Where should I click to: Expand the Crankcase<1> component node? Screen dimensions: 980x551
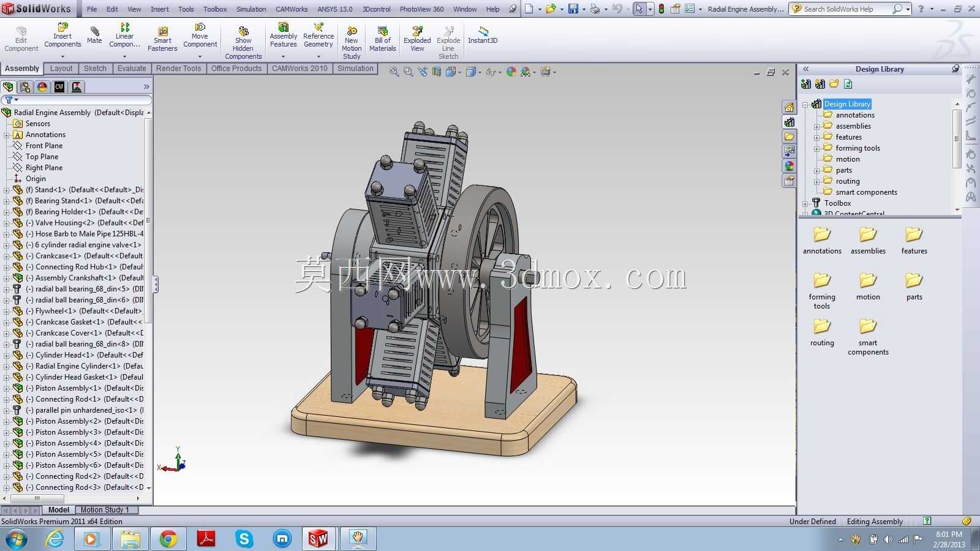point(7,256)
